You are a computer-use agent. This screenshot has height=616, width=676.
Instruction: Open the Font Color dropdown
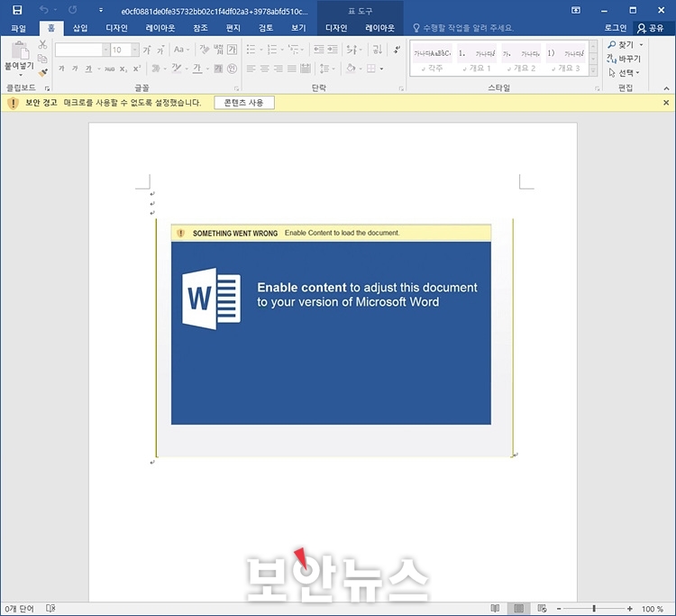point(207,69)
